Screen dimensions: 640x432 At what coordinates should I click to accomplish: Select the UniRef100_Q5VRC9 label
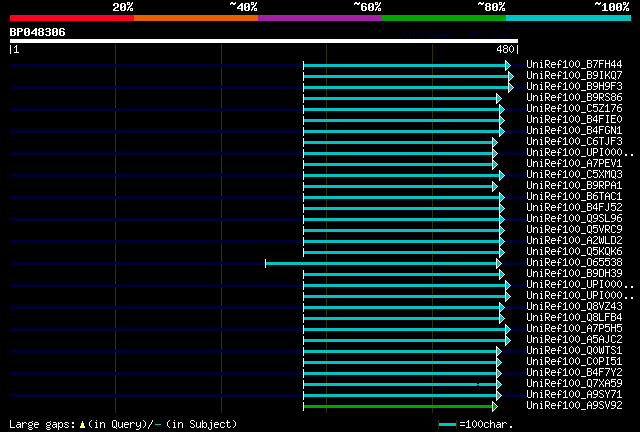click(574, 229)
